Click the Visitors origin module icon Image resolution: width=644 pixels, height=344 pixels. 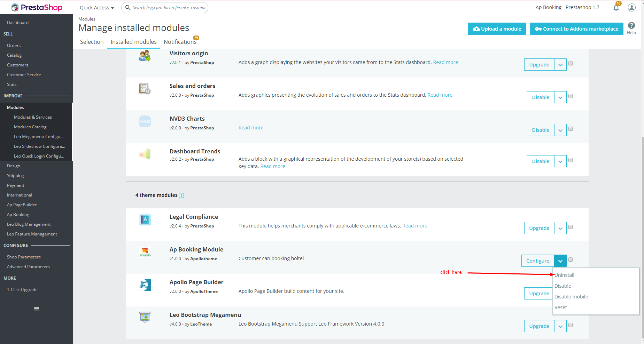coord(145,56)
